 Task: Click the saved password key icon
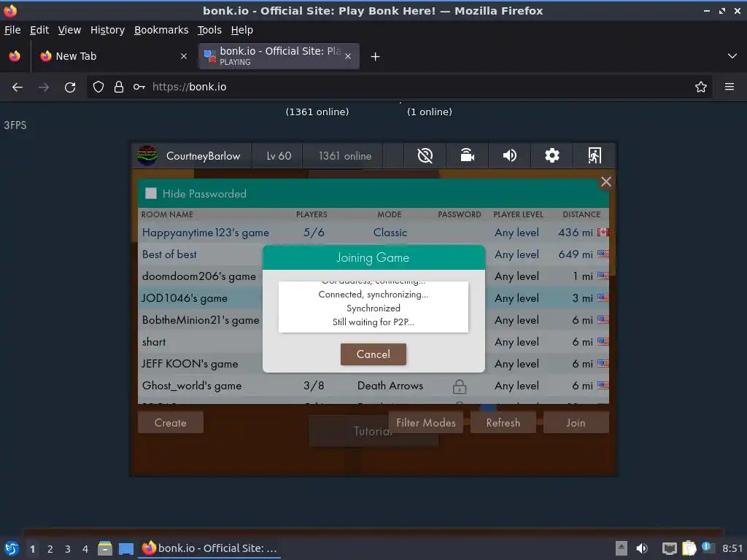point(139,87)
